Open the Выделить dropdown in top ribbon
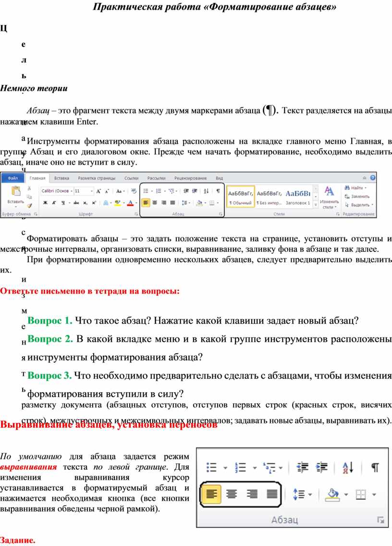This screenshot has width=392, height=546. [359, 205]
